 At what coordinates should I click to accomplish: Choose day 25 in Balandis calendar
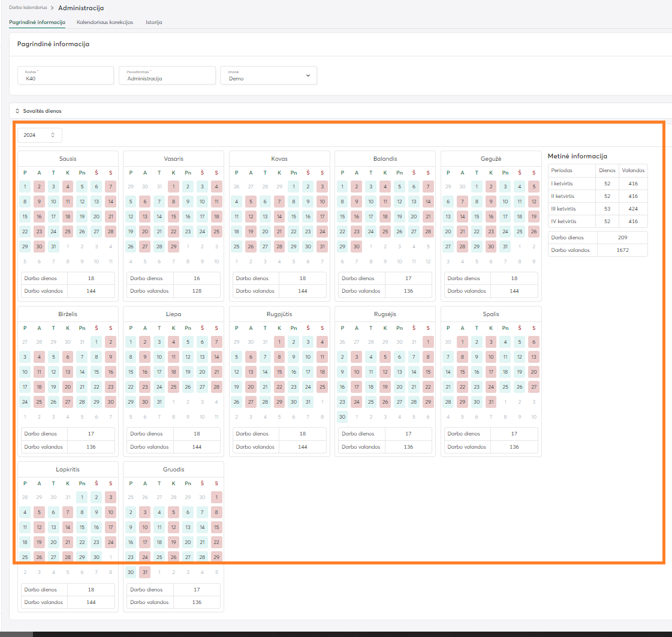click(385, 232)
